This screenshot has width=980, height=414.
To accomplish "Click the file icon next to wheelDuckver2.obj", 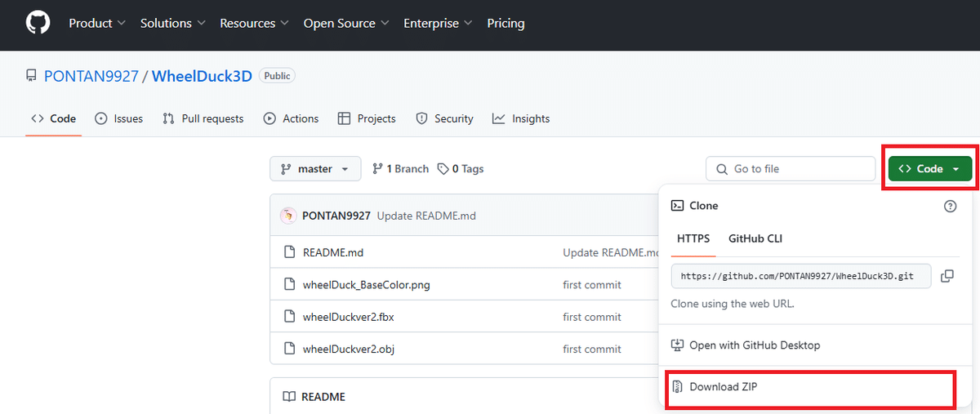I will 288,349.
